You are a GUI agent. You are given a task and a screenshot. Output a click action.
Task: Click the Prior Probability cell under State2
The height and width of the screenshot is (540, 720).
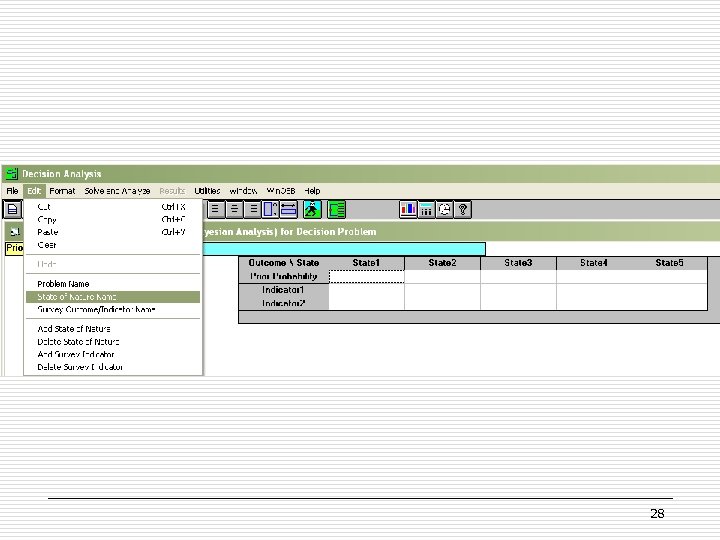coord(442,276)
